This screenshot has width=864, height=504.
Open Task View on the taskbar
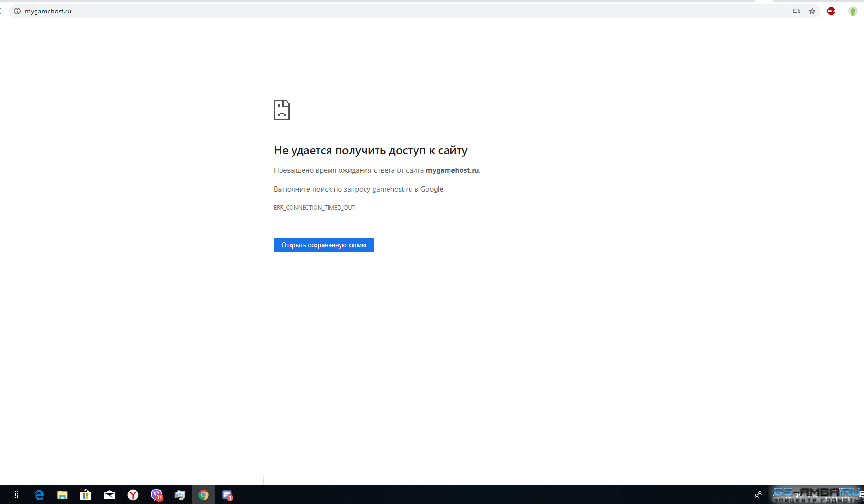[14, 495]
